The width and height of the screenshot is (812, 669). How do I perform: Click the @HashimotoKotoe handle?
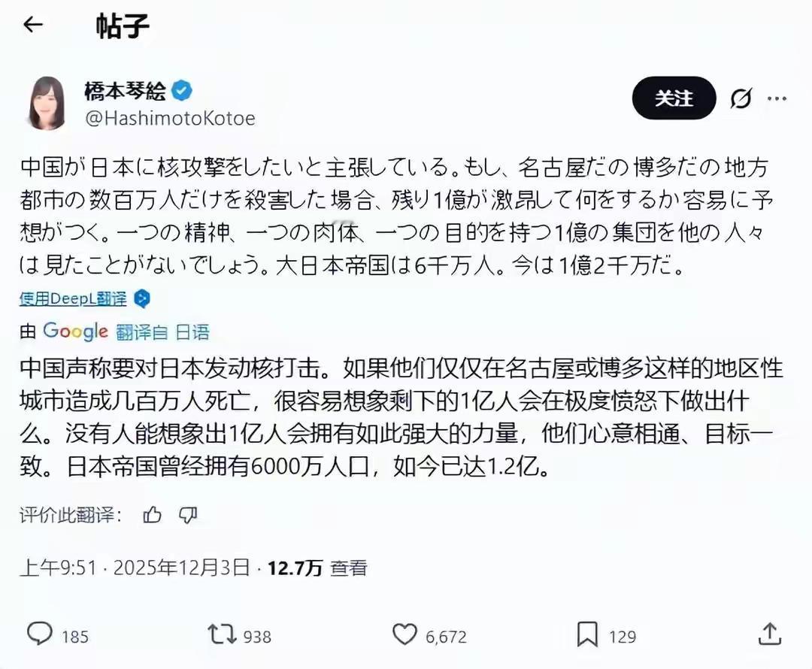(x=171, y=117)
